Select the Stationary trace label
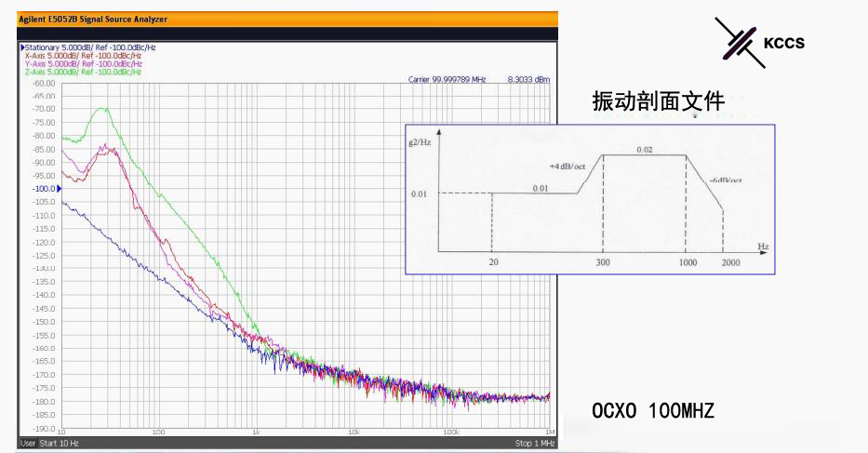868x453 pixels. (x=90, y=47)
